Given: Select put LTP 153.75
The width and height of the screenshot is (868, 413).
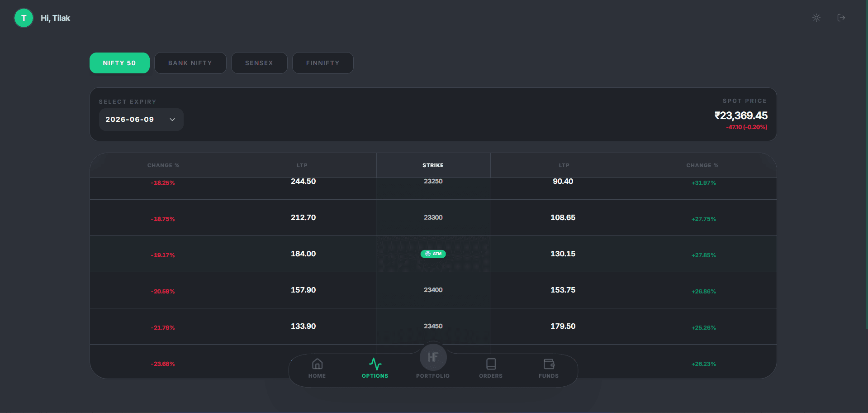Looking at the screenshot, I should (563, 290).
